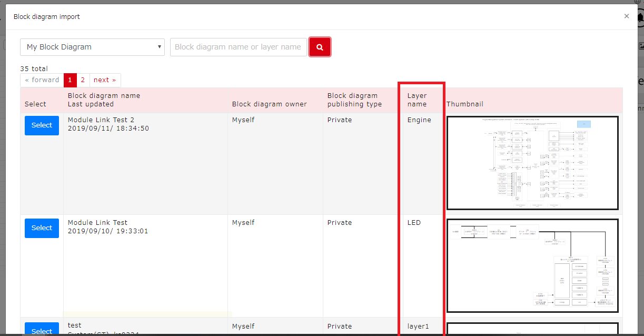Click the red search magnifier button

click(320, 47)
